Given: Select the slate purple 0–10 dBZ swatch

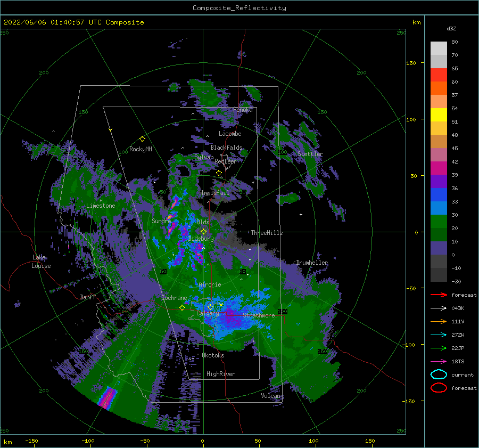Looking at the screenshot, I should [x=439, y=248].
